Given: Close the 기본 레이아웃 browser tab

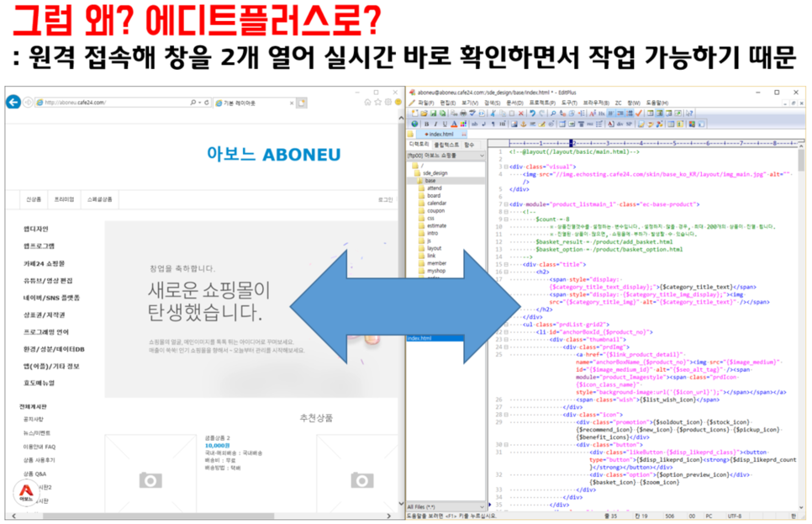Looking at the screenshot, I should click(292, 103).
